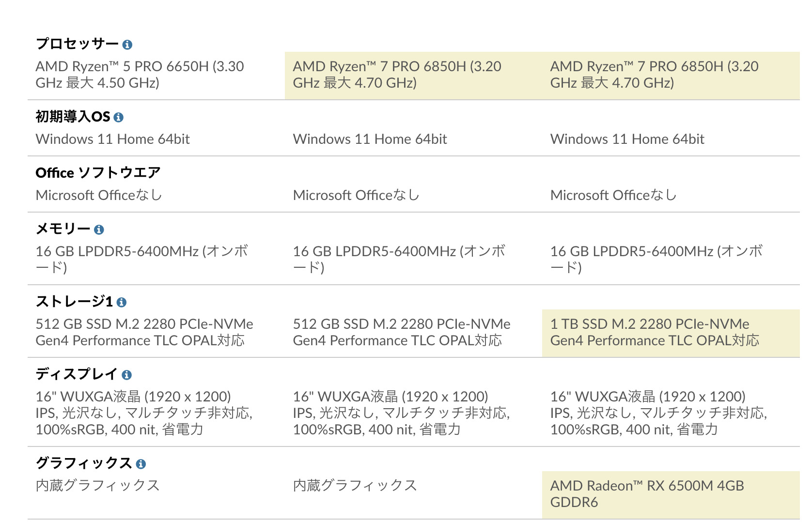Click first column 内蔵グラフィックス cell
This screenshot has width=812, height=522.
[97, 486]
